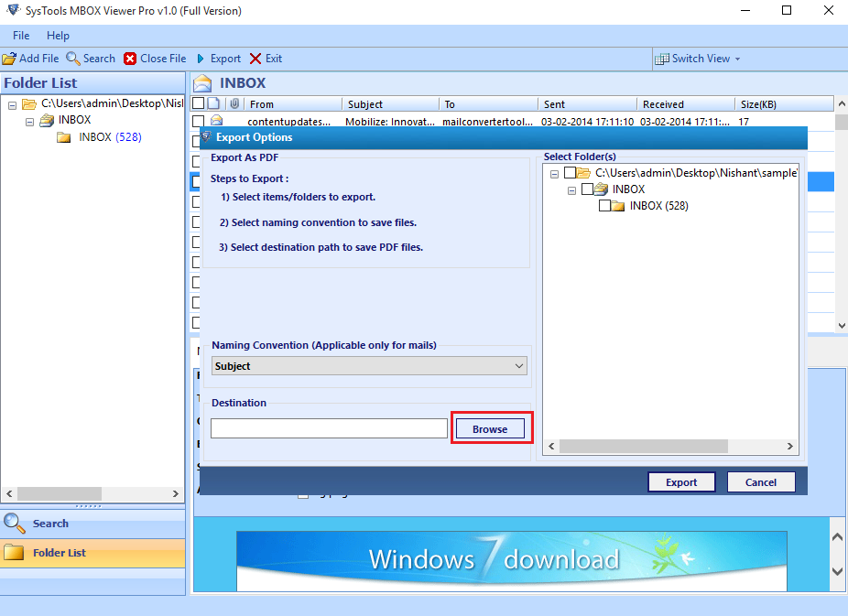The height and width of the screenshot is (616, 848).
Task: Click the Add File toolbar icon
Action: [9, 59]
